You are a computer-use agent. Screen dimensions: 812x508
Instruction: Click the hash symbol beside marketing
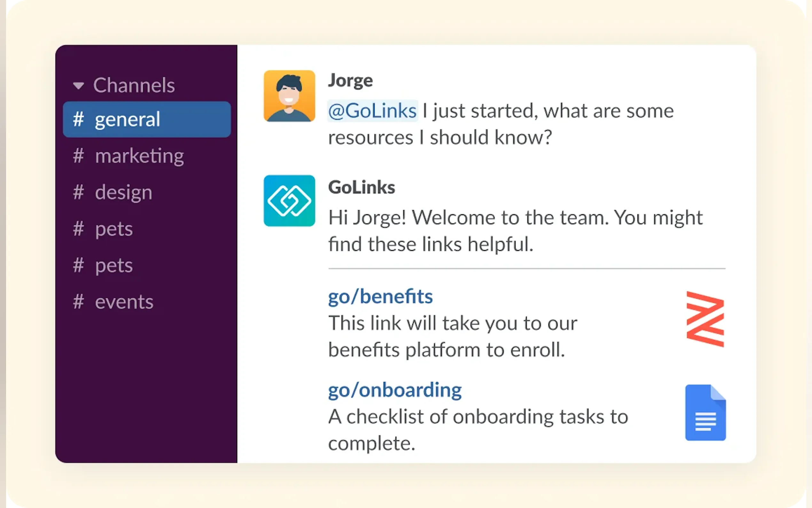coord(78,156)
